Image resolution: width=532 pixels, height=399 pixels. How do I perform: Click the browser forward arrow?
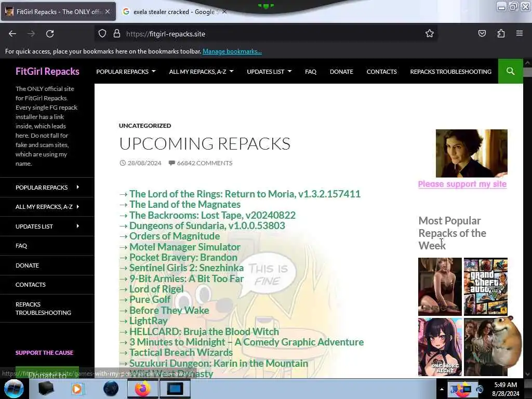tap(31, 34)
